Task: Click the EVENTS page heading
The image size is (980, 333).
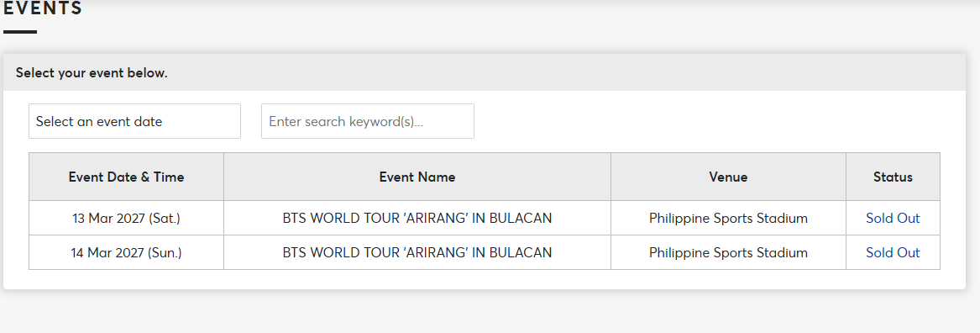Action: click(x=43, y=8)
